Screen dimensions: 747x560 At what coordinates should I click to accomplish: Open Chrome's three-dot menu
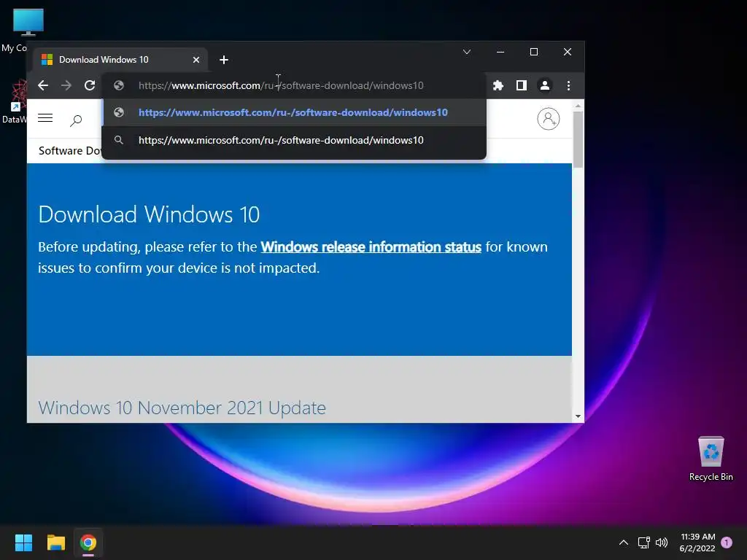tap(568, 85)
